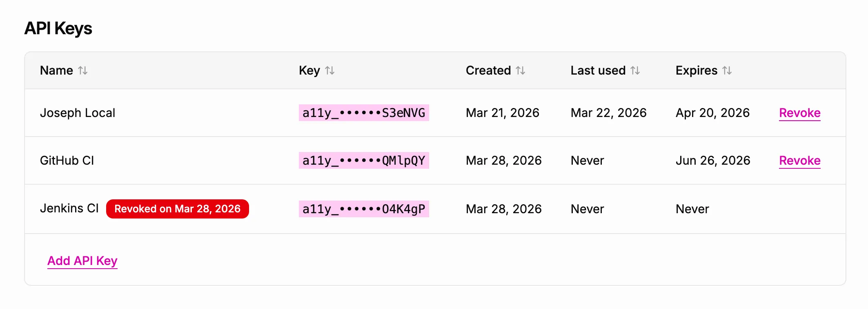Screen dimensions: 868x309
Task: Sort the table by Last used
Action: (634, 70)
